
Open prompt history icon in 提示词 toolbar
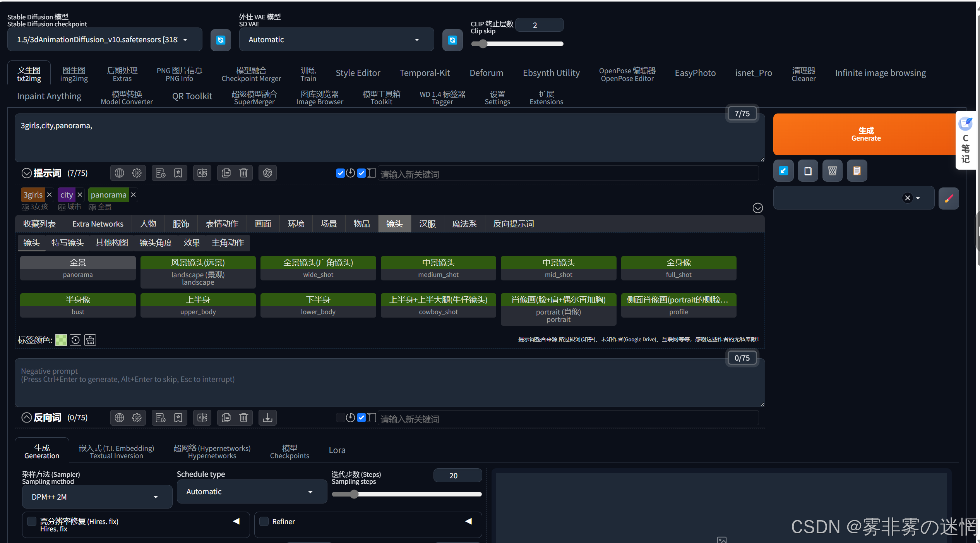161,173
